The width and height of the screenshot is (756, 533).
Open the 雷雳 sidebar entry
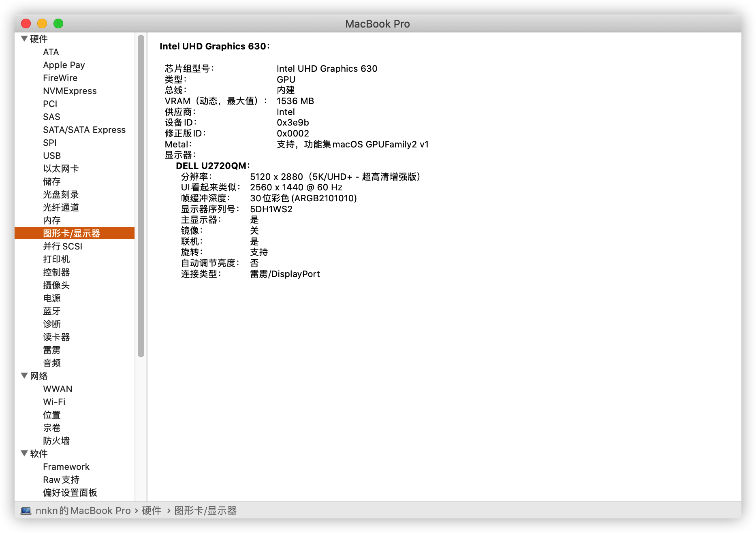point(52,350)
